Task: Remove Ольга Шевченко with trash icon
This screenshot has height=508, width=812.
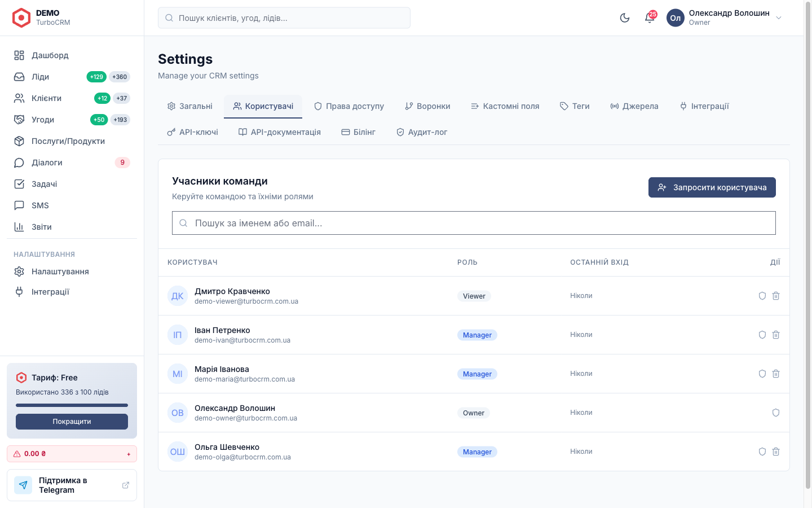Action: [x=776, y=452]
